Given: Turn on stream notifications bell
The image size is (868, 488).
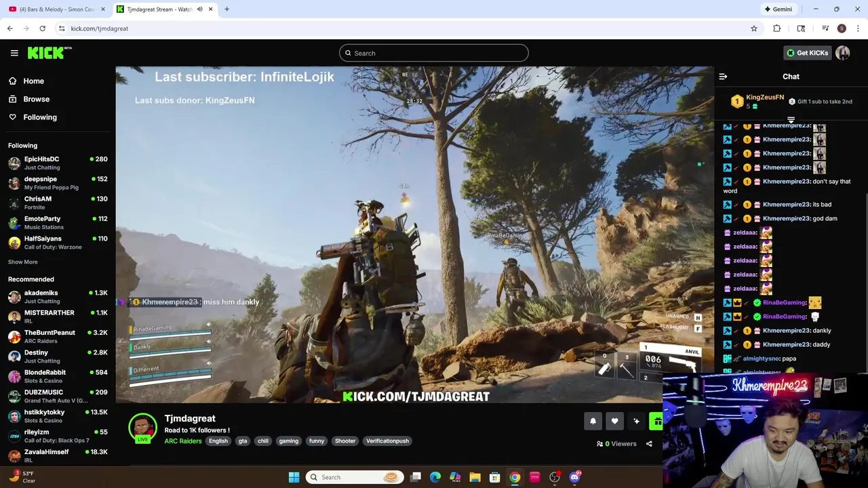Looking at the screenshot, I should pos(593,421).
